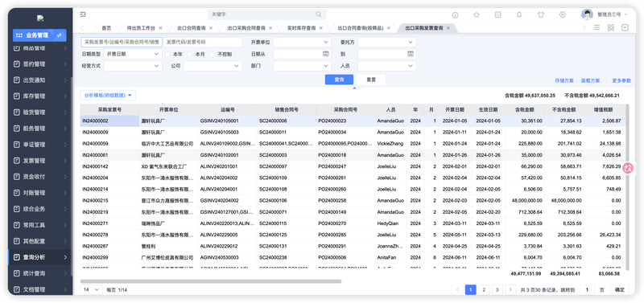This screenshot has width=644, height=303.
Task: Select the 本月 radio button
Action: click(189, 54)
